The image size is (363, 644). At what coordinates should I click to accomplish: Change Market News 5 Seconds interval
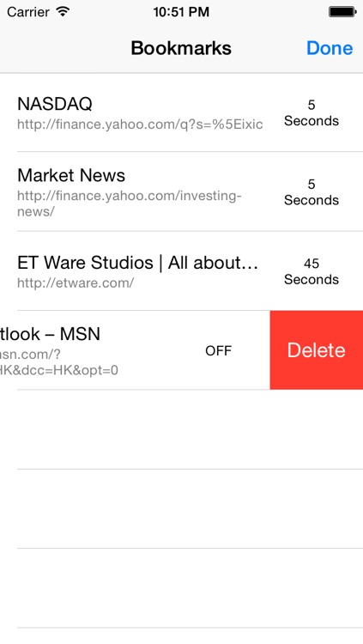tap(312, 191)
